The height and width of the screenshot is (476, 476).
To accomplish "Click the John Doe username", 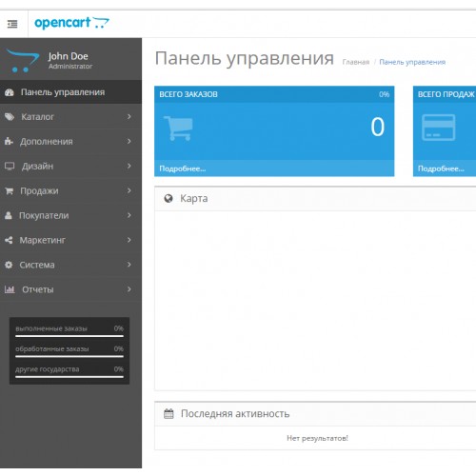I will point(68,56).
